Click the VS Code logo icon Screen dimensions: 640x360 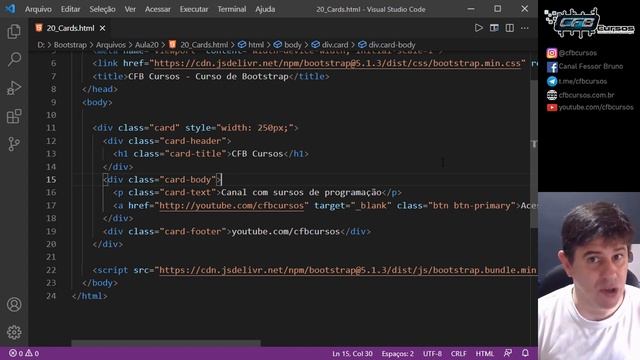10,9
